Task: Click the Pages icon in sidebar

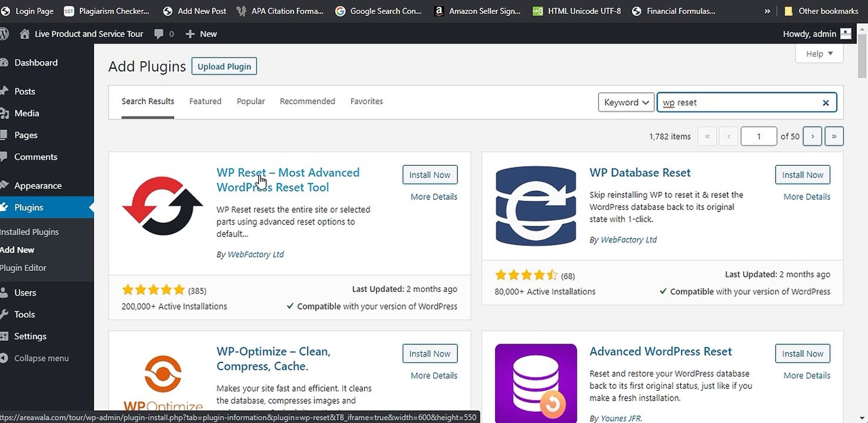Action: pyautogui.click(x=4, y=135)
